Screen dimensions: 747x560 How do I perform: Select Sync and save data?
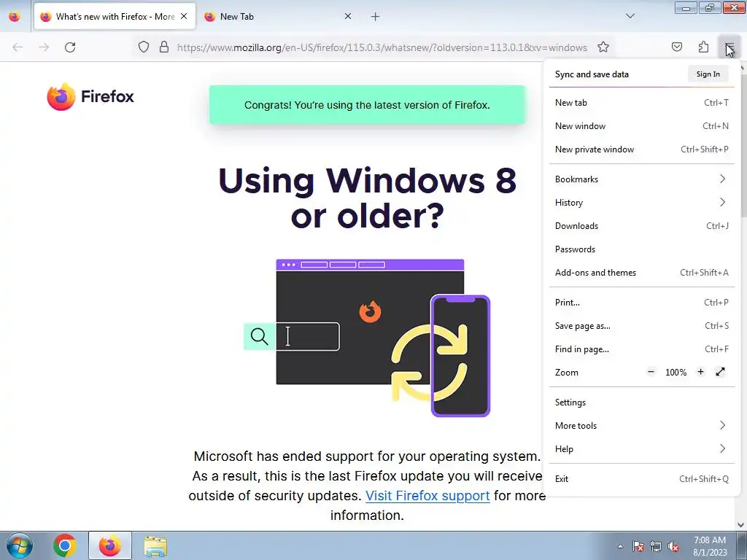592,74
